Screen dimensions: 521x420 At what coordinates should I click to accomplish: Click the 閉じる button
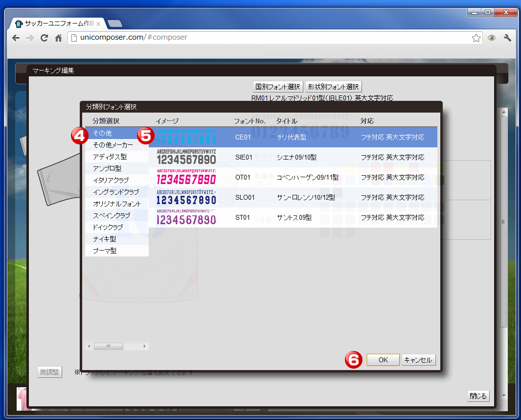click(478, 396)
